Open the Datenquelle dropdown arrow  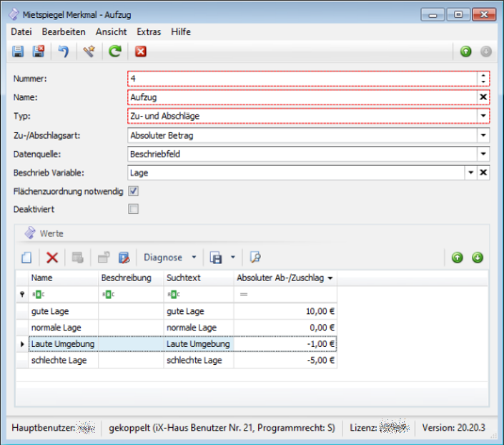coord(483,153)
